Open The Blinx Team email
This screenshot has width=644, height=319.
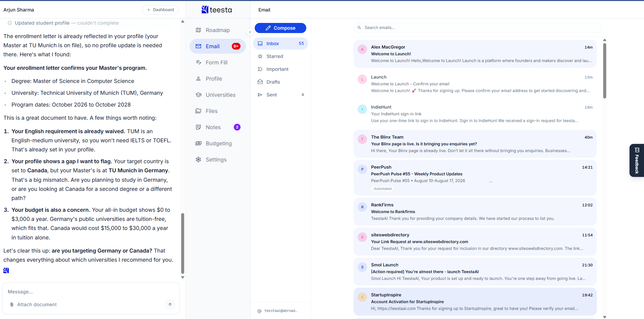pos(475,144)
